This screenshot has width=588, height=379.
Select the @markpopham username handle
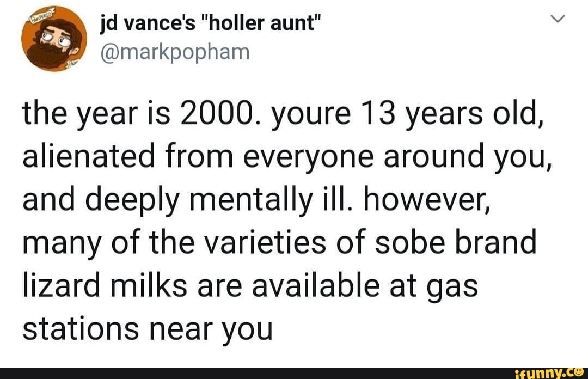click(174, 52)
